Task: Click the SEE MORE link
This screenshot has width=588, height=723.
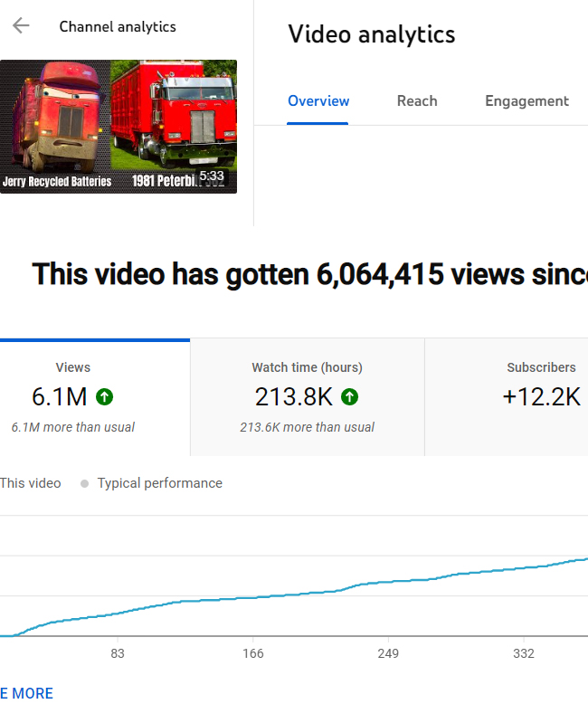Action: click(27, 693)
